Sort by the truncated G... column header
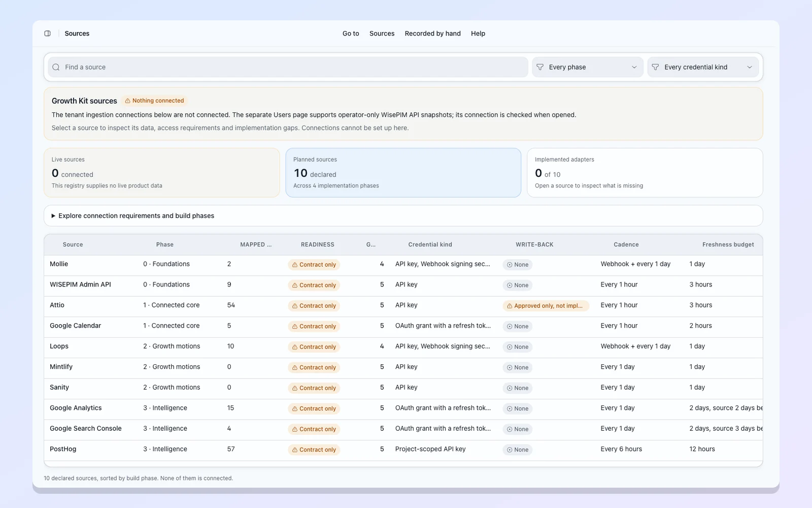812x508 pixels. pyautogui.click(x=371, y=245)
